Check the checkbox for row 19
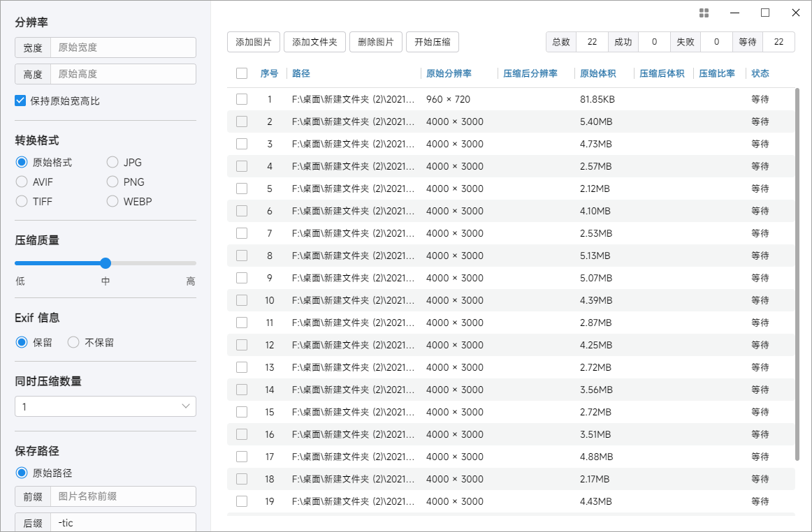This screenshot has height=532, width=812. [242, 501]
